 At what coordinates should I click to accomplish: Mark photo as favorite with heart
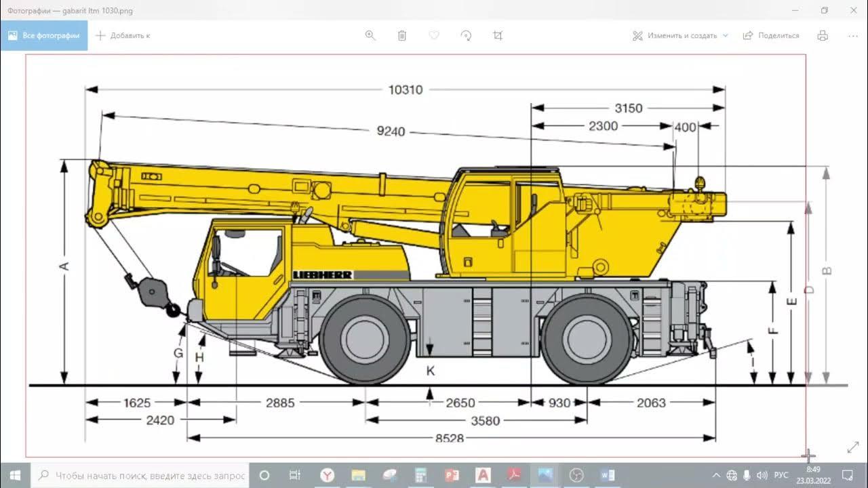[434, 35]
